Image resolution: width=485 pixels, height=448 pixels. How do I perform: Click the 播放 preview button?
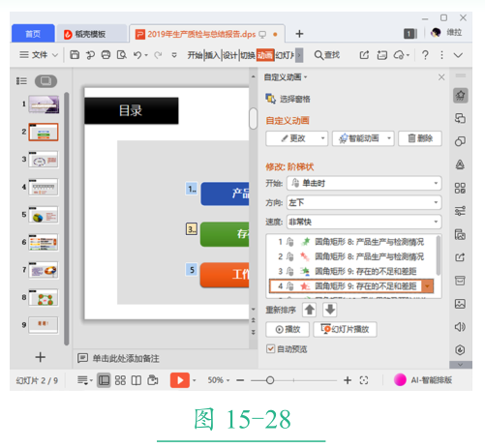pyautogui.click(x=288, y=329)
